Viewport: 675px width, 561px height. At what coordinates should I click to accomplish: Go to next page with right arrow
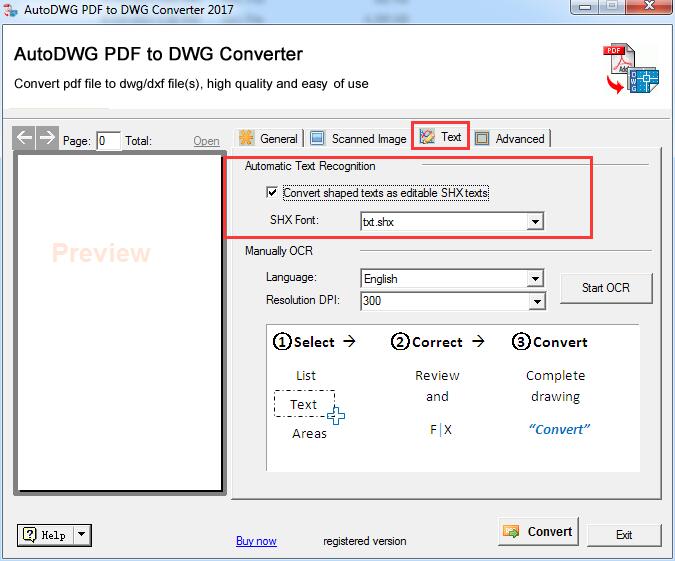click(47, 138)
